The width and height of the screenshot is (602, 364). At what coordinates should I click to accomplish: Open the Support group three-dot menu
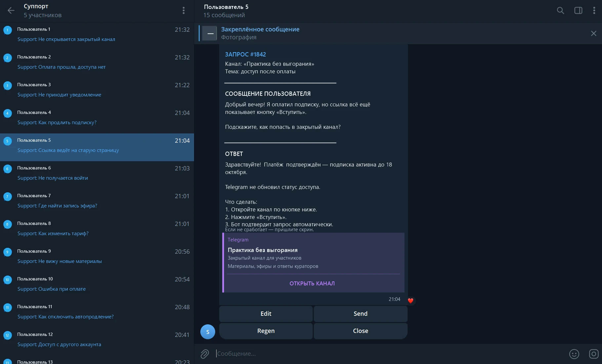[x=183, y=11]
